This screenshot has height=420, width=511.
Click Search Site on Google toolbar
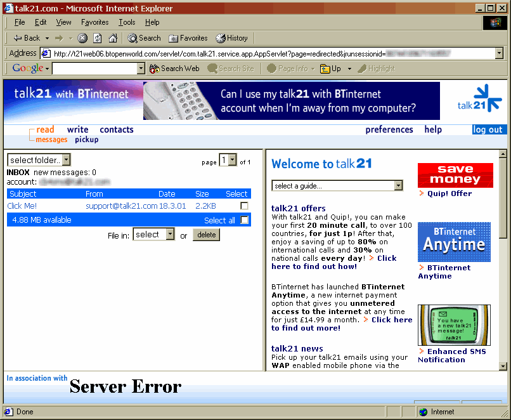point(231,69)
